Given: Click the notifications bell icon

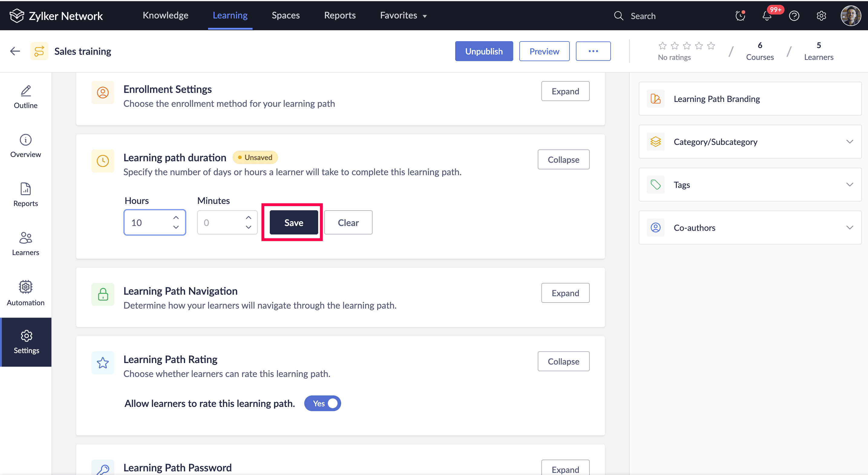Looking at the screenshot, I should click(x=767, y=16).
